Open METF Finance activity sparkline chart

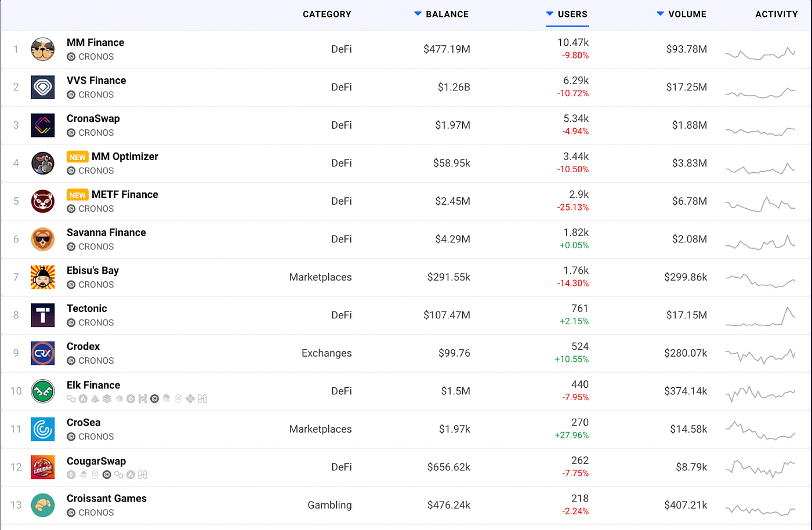760,204
